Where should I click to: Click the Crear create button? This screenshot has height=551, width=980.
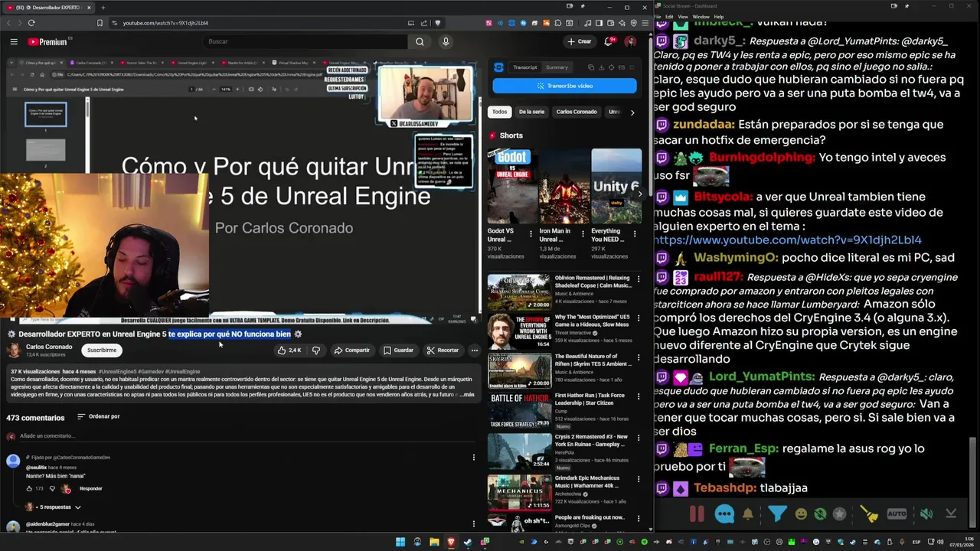tap(580, 41)
